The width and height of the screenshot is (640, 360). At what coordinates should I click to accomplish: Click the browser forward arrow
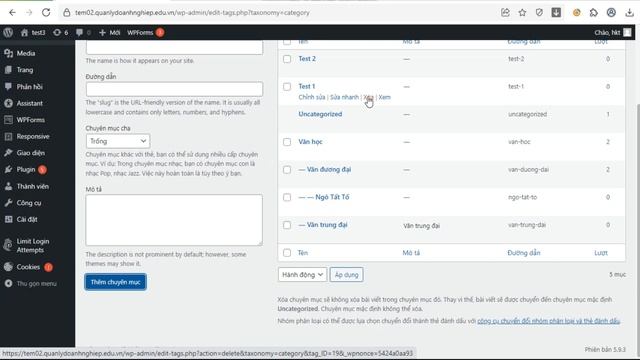[x=29, y=13]
